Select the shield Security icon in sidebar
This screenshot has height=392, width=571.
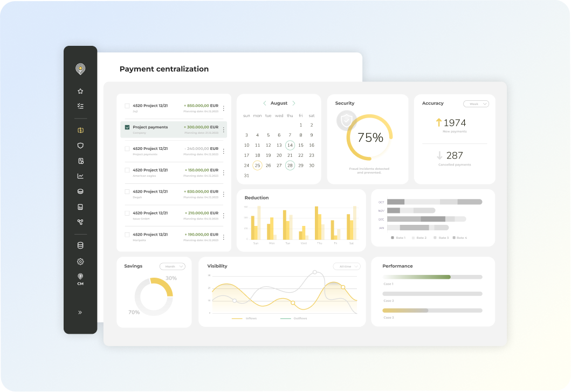coord(80,145)
